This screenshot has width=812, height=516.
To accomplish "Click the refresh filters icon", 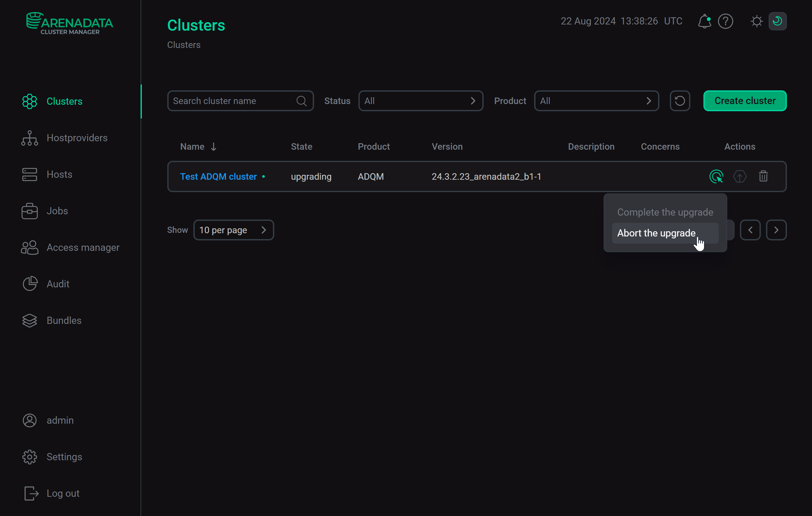I will [680, 101].
